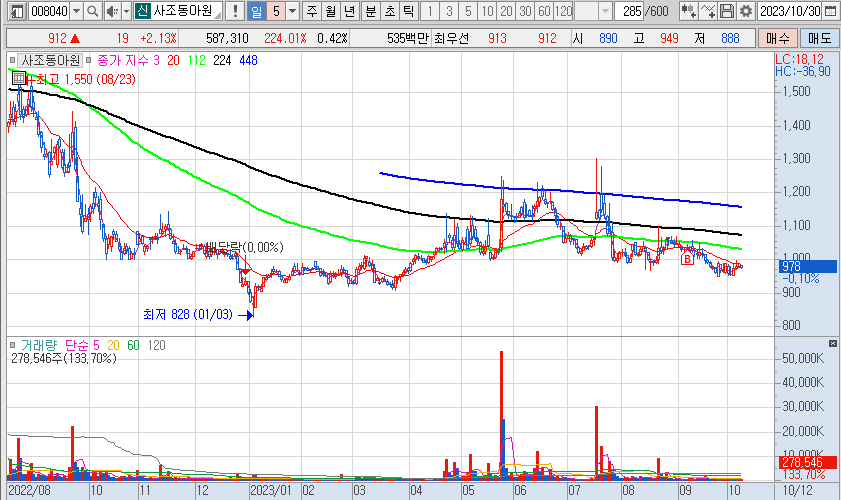Click the red B marker on chart
The image size is (841, 500).
[x=687, y=260]
